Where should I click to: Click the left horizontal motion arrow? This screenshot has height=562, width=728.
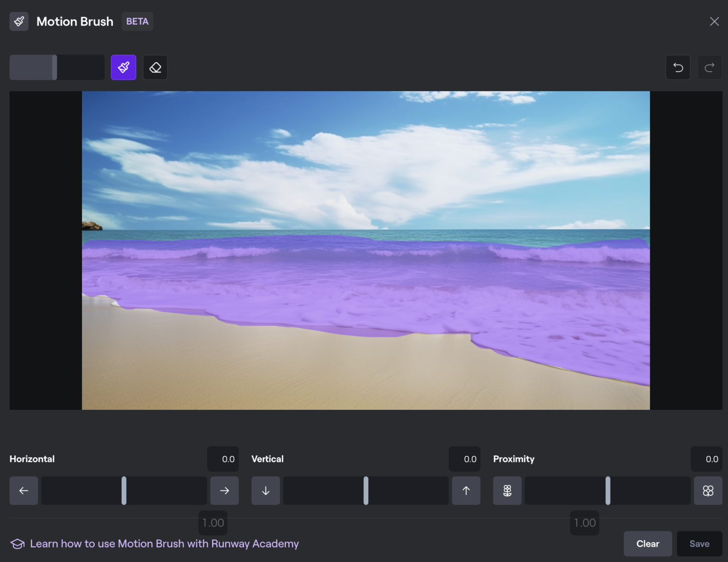[x=23, y=490]
